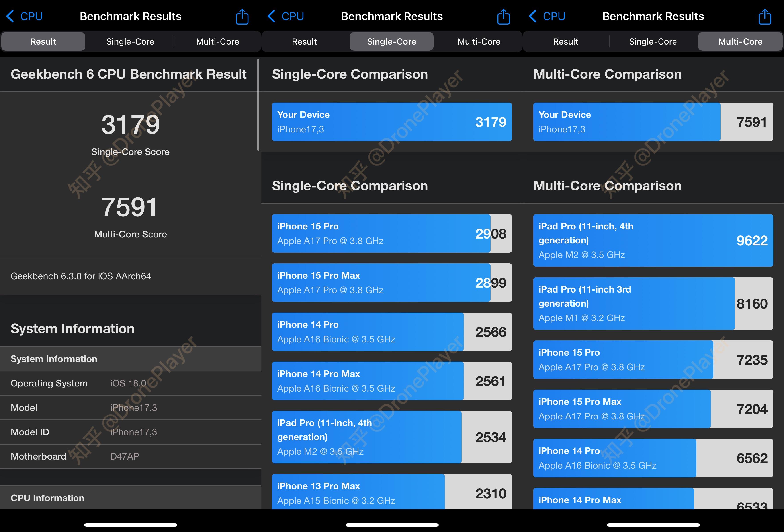Image resolution: width=784 pixels, height=532 pixels.
Task: Tap iPhone 14 Pro Max 2561 row
Action: point(392,381)
